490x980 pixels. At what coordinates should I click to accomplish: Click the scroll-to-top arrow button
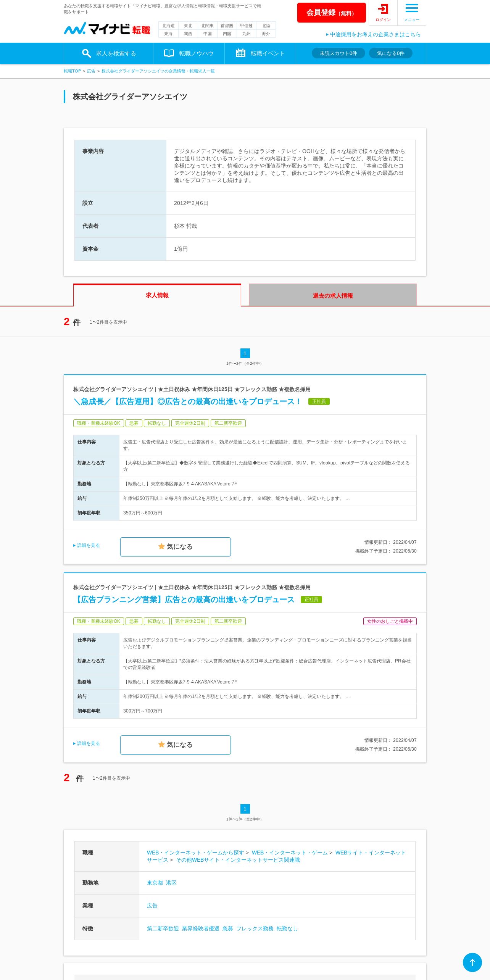point(472,962)
